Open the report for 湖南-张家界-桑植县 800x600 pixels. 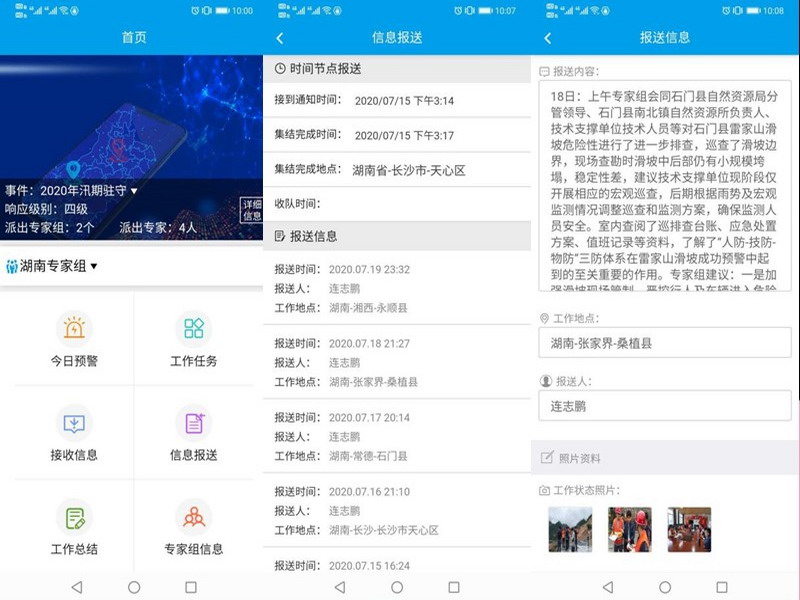(397, 362)
